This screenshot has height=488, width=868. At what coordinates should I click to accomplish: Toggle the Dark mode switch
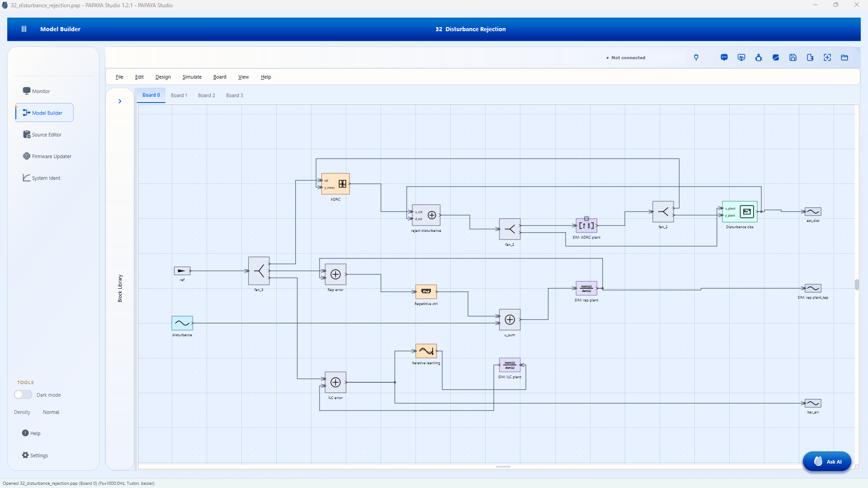pyautogui.click(x=23, y=394)
